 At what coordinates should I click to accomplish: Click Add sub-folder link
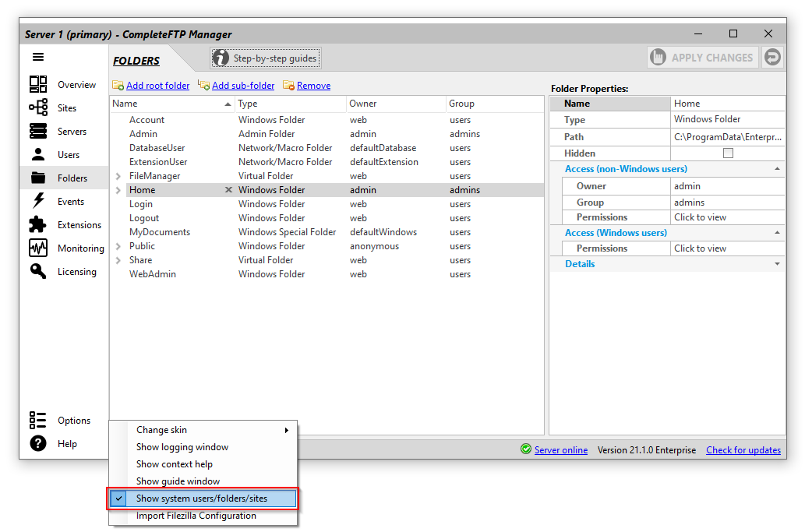click(243, 86)
